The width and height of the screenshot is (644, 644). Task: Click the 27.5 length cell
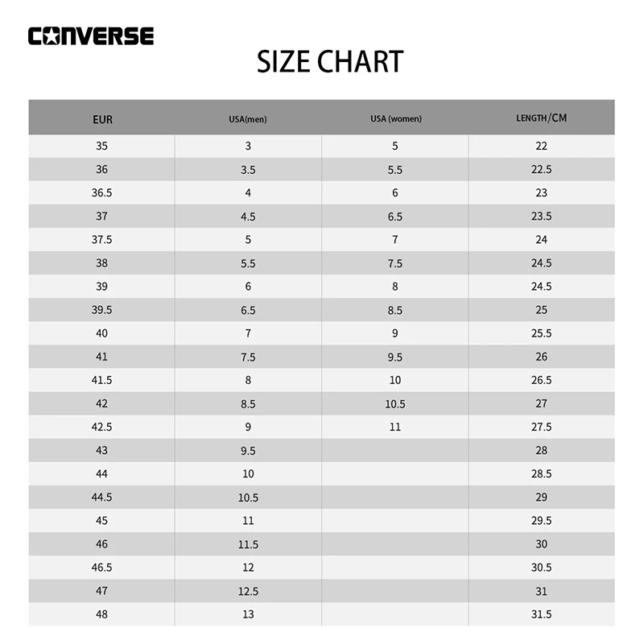pyautogui.click(x=541, y=427)
